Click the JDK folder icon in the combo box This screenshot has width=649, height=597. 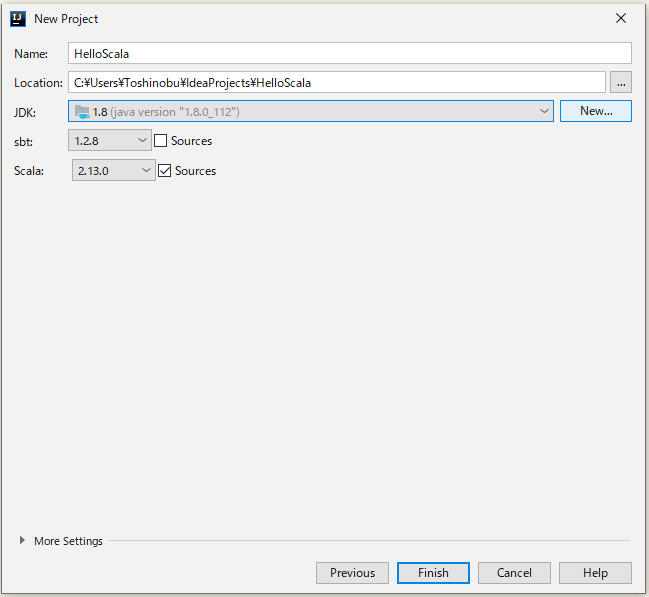[x=82, y=112]
